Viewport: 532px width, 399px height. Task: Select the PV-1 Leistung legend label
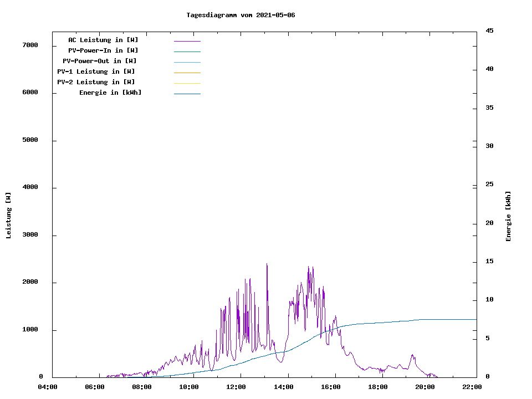96,71
